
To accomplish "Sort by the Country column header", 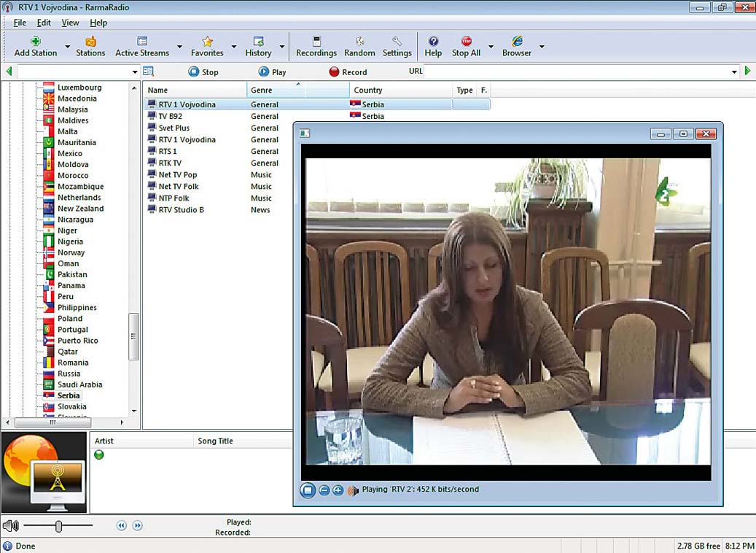I will tap(401, 90).
